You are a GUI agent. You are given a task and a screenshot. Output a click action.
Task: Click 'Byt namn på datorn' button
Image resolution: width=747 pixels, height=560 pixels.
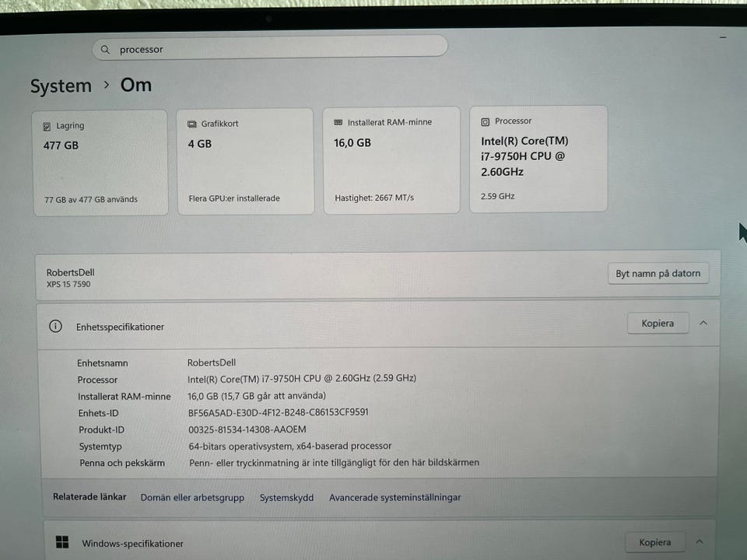(x=658, y=273)
